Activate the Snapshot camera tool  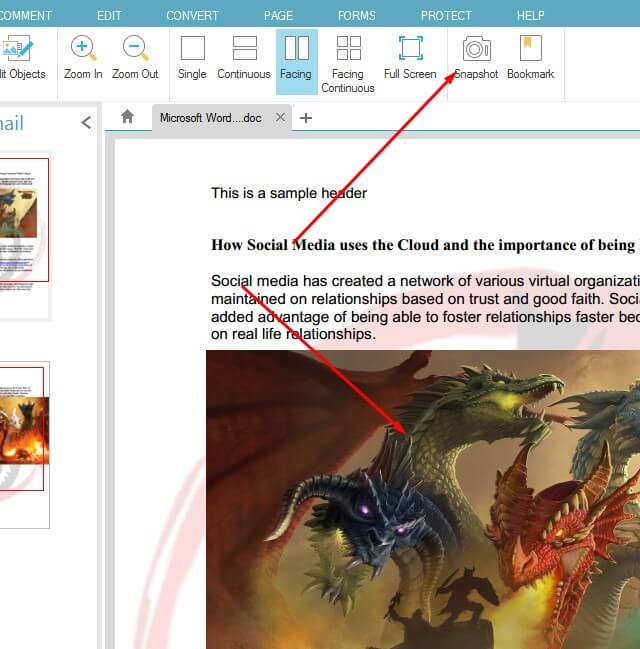[x=476, y=59]
